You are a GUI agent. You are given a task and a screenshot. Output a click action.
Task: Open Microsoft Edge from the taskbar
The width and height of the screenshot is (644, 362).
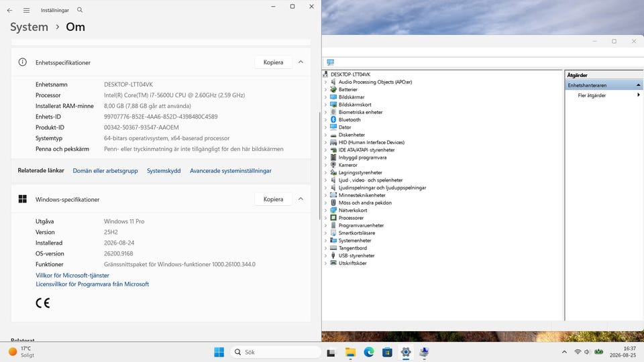[369, 352]
